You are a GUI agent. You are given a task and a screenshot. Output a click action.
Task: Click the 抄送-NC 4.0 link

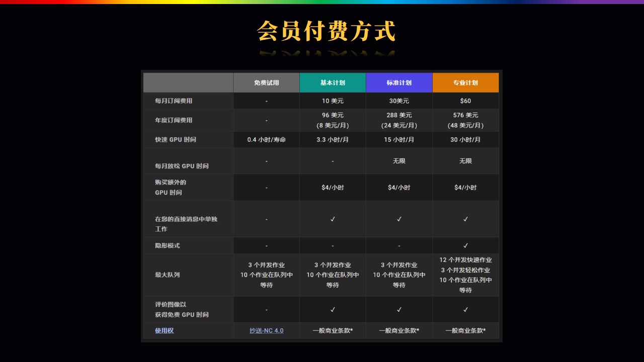(266, 330)
